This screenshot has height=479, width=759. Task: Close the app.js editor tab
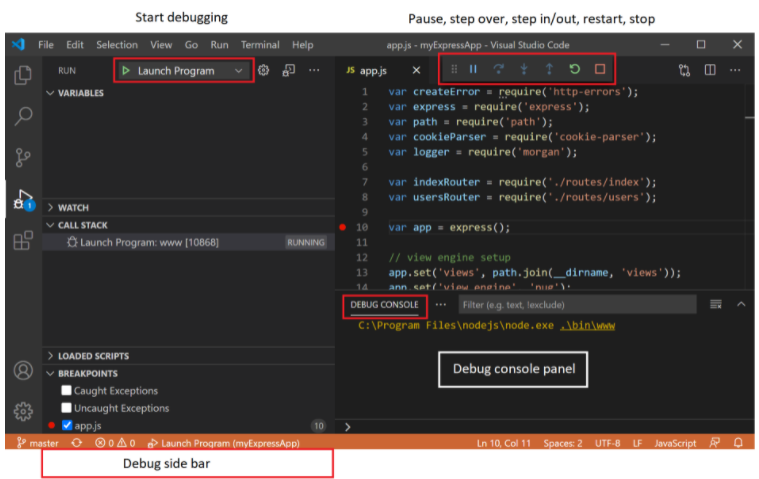point(416,70)
